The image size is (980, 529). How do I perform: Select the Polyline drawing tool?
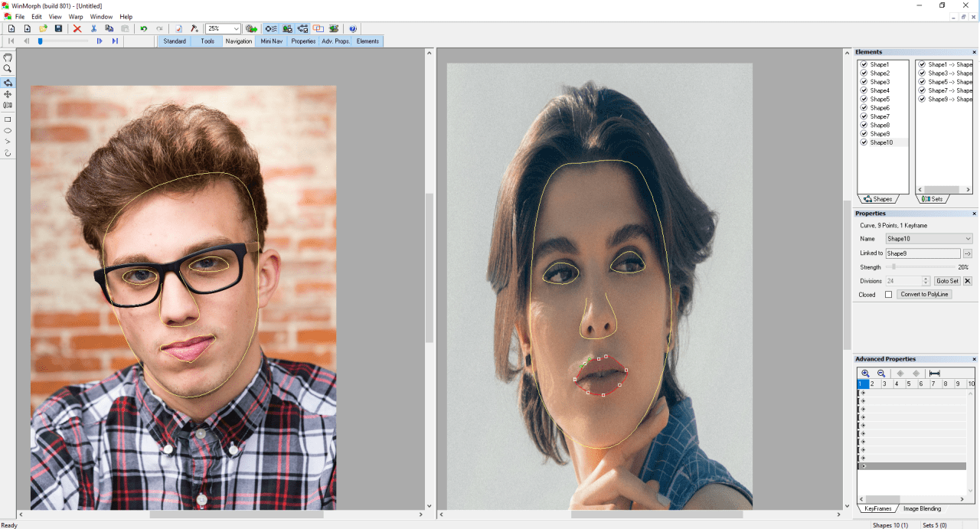coord(8,142)
